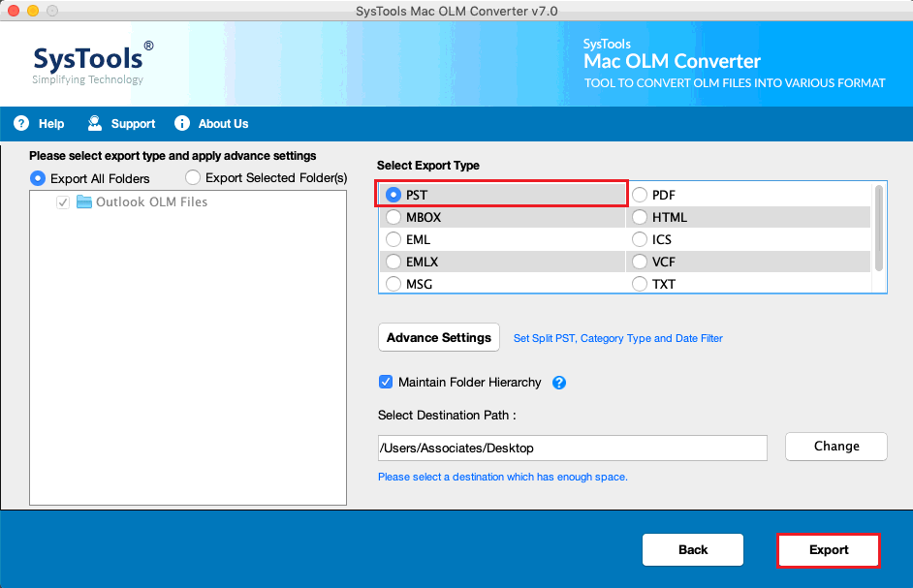Choose PDF export type
The height and width of the screenshot is (588, 913).
point(640,195)
